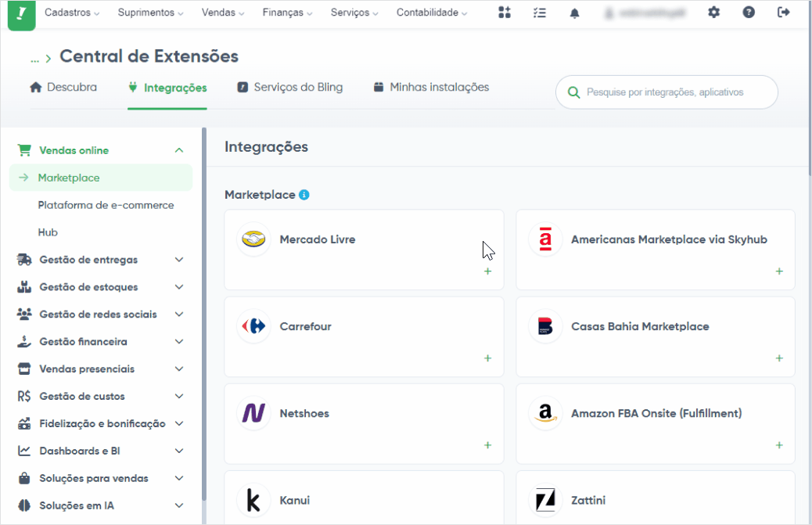Add the Mercado Livre integration plus icon
The width and height of the screenshot is (812, 525).
click(488, 271)
